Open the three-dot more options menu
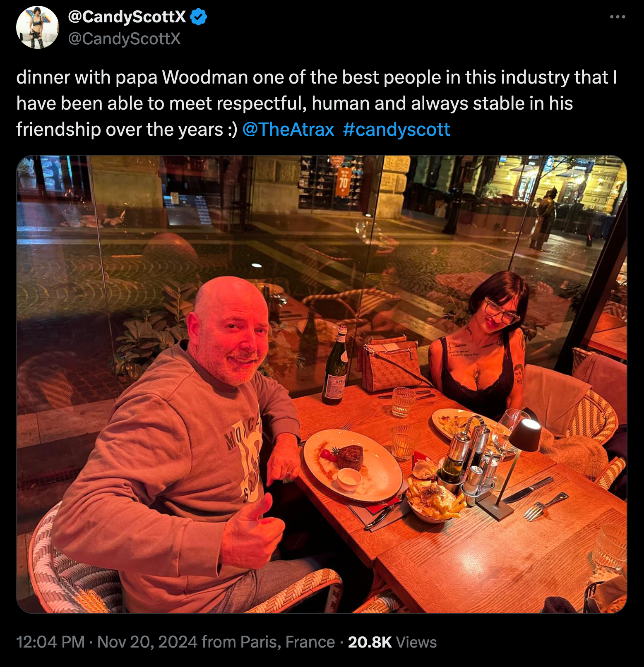 click(x=618, y=17)
